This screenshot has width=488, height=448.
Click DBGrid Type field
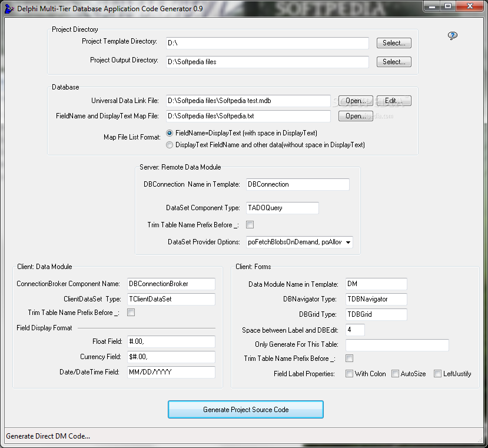(x=376, y=314)
